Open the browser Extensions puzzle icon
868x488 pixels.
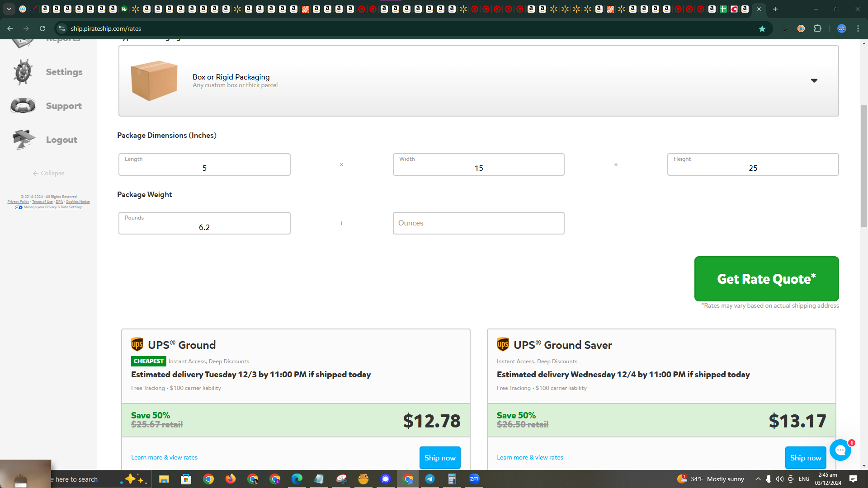click(817, 28)
